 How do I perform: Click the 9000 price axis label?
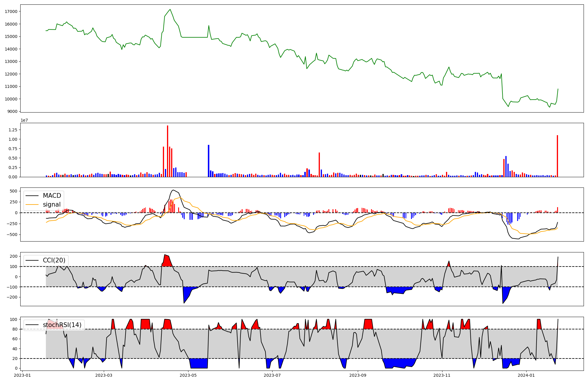click(x=12, y=111)
